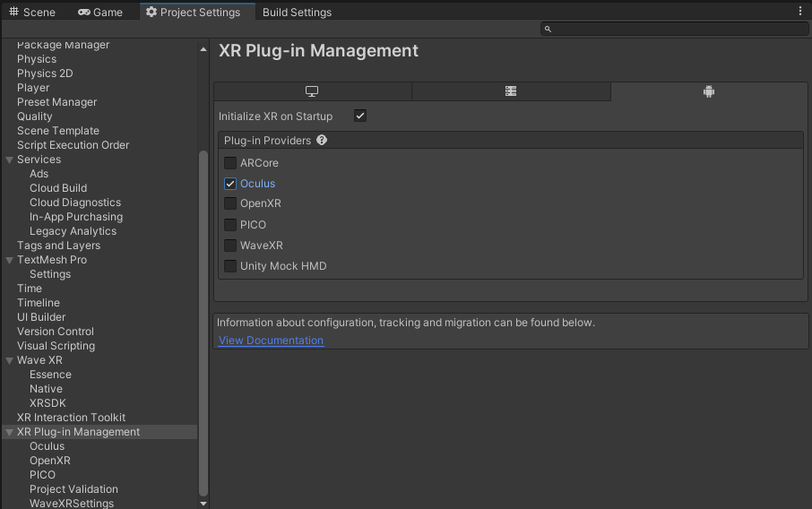Open XRSDK under Wave XR
The height and width of the screenshot is (509, 812).
tap(48, 403)
